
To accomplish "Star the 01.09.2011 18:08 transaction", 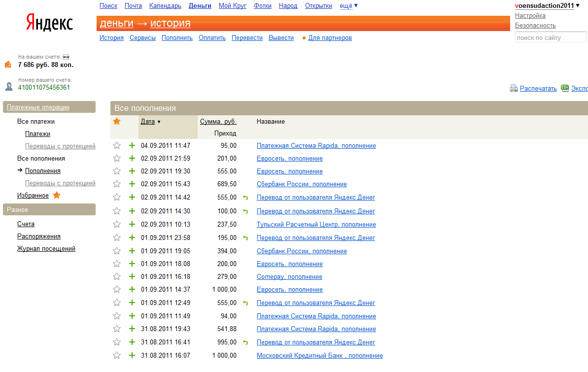I will click(117, 264).
